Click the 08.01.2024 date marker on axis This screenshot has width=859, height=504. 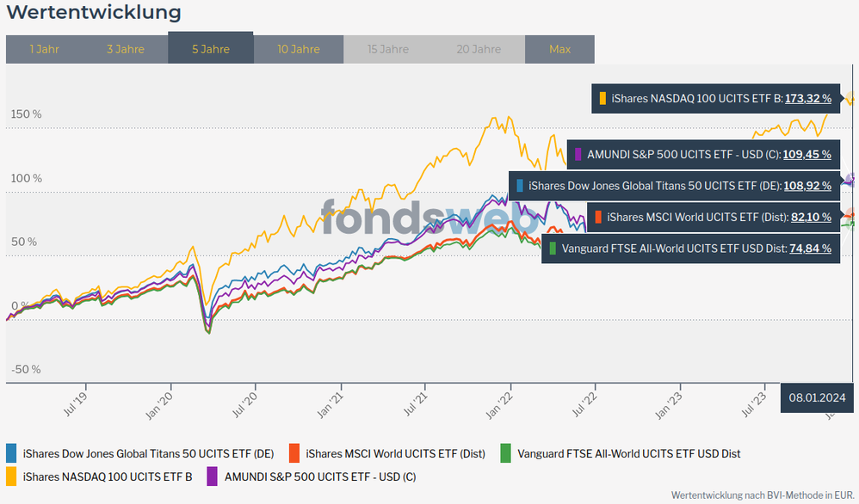pos(818,397)
